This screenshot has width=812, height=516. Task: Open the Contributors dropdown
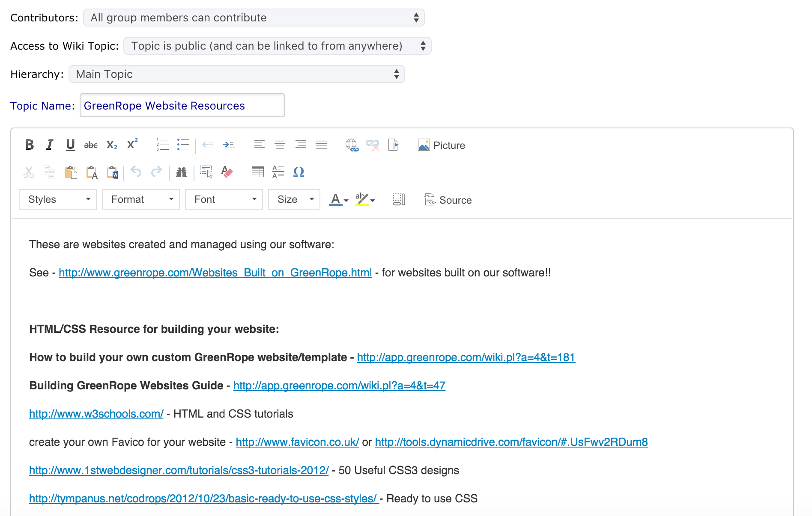point(254,18)
